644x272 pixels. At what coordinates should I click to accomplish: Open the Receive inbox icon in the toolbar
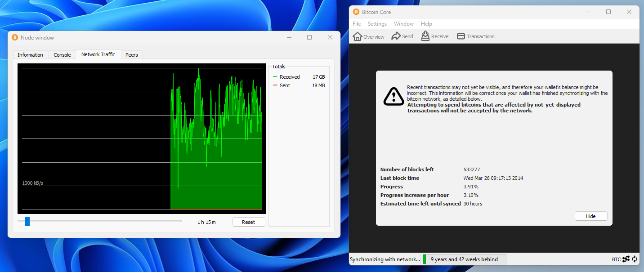425,36
